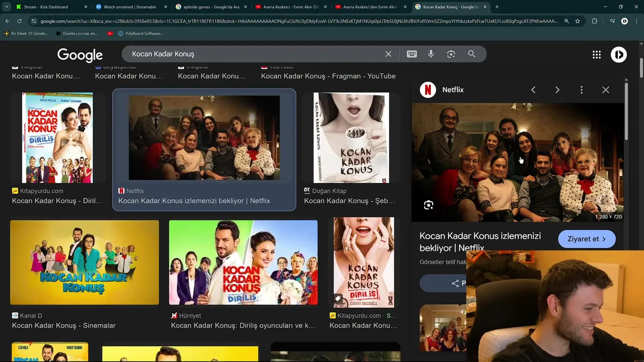
Task: Open a new tab with plus button
Action: click(x=497, y=7)
